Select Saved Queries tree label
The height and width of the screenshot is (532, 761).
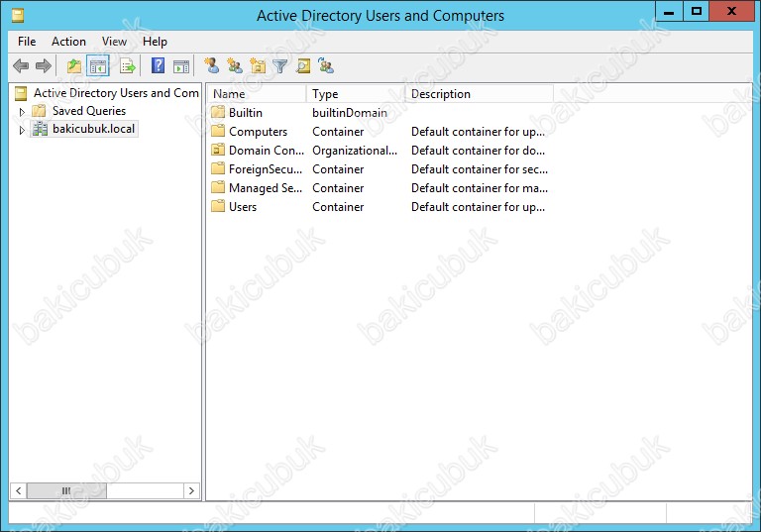click(89, 111)
